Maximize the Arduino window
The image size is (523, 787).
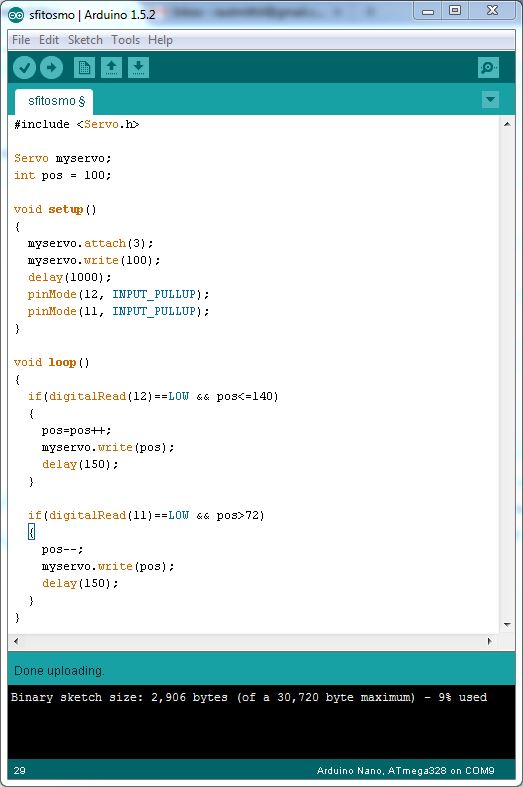pyautogui.click(x=455, y=11)
